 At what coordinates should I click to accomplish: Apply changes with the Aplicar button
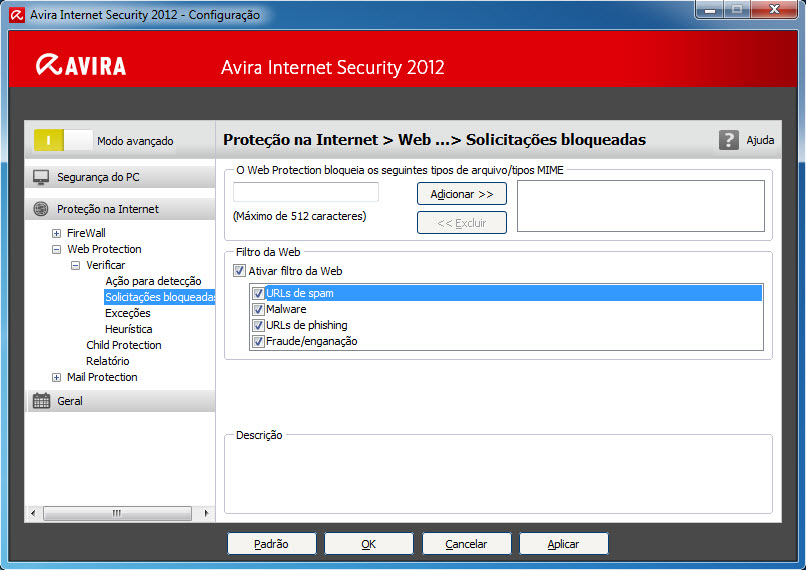click(563, 544)
